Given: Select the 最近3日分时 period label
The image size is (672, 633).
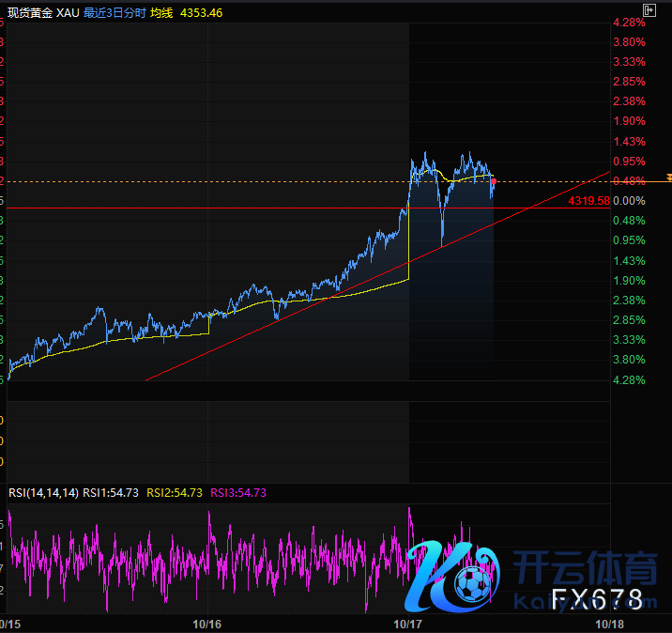Looking at the screenshot, I should 115,14.
